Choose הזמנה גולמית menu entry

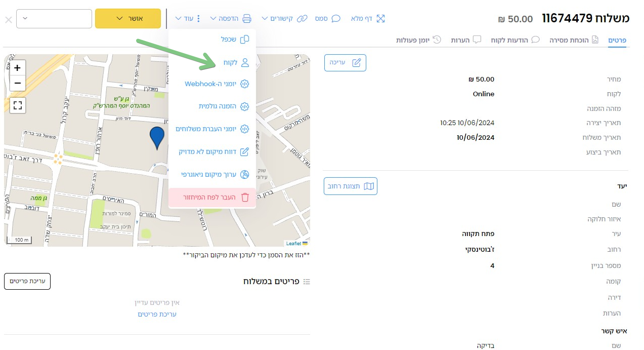coord(212,106)
